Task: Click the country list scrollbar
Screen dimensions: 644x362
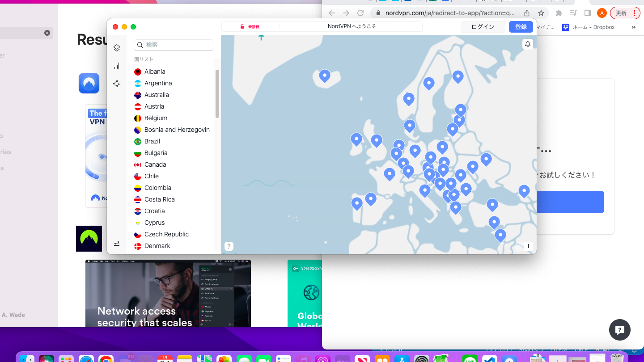Action: 217,94
